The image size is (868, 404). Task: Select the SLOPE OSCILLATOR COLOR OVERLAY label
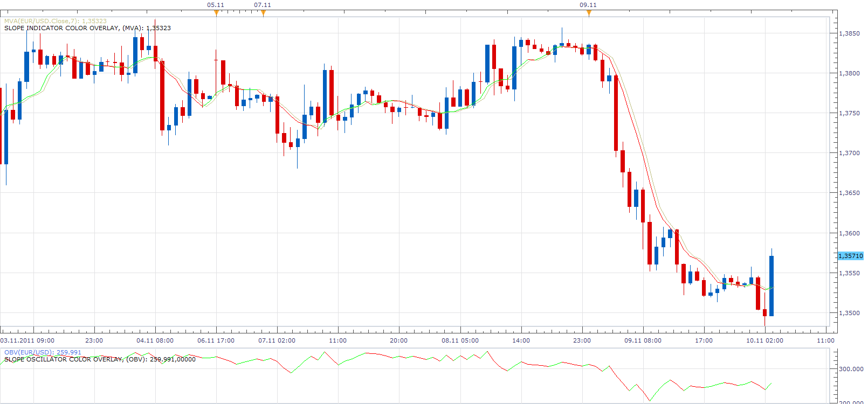pos(100,359)
